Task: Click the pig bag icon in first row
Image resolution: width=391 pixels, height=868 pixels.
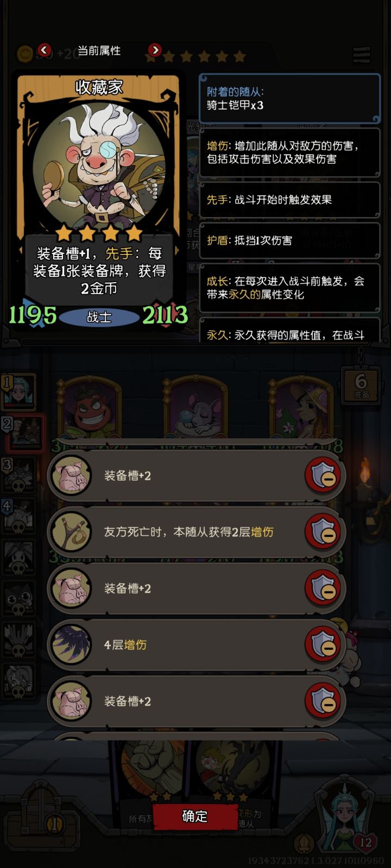Action: coord(71,476)
